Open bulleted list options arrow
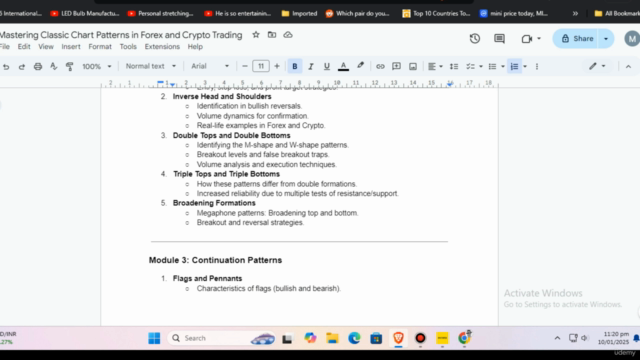 (x=503, y=67)
